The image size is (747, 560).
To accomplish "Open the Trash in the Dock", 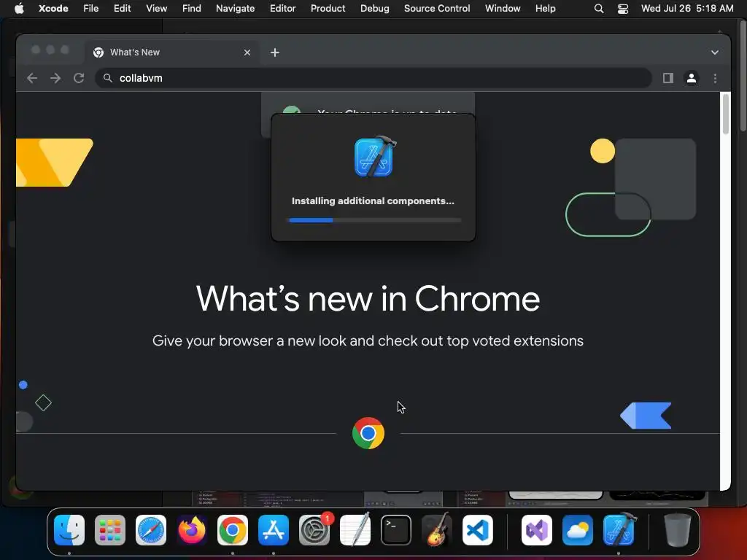I will tap(677, 530).
